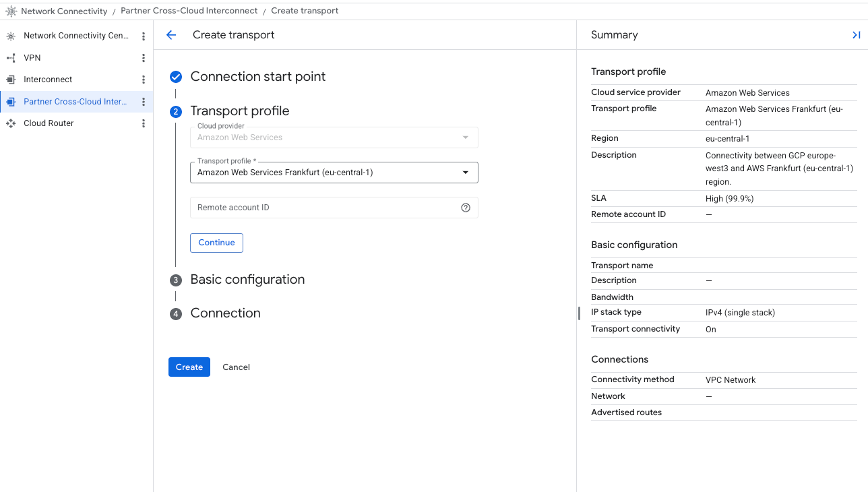Open the Network Connectivity Center more options menu
Screen dimensions: 868x492
click(x=144, y=36)
